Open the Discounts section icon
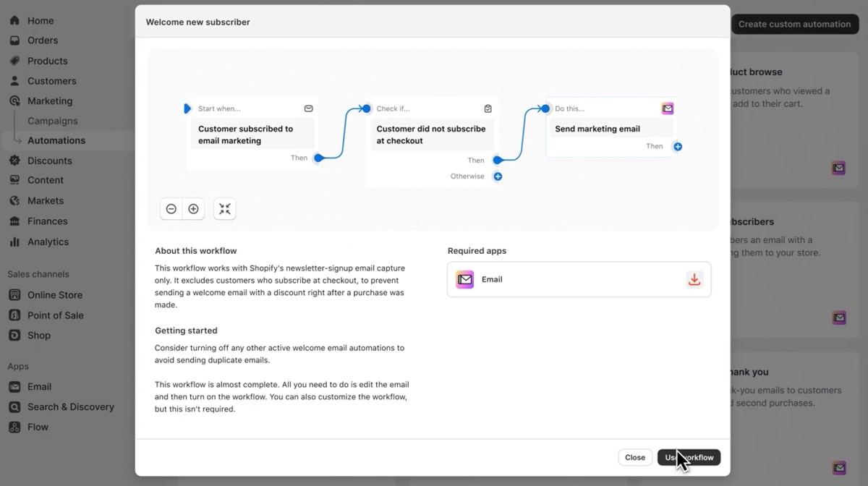This screenshot has width=868, height=486. pos(15,160)
